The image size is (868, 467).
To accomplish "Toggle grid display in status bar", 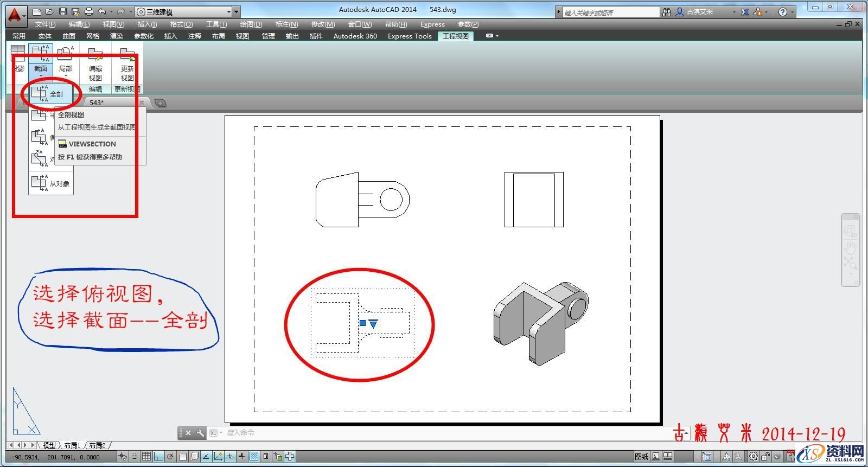I will [146, 457].
